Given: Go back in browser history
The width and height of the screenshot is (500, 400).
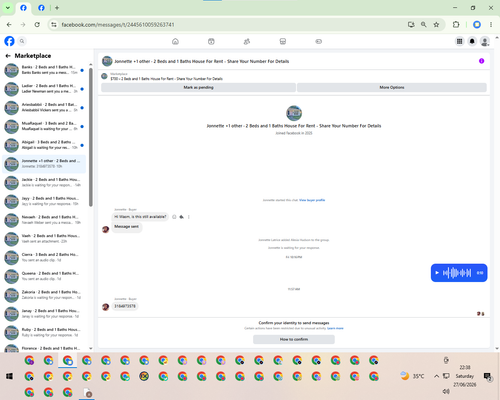Looking at the screenshot, I should 9,25.
